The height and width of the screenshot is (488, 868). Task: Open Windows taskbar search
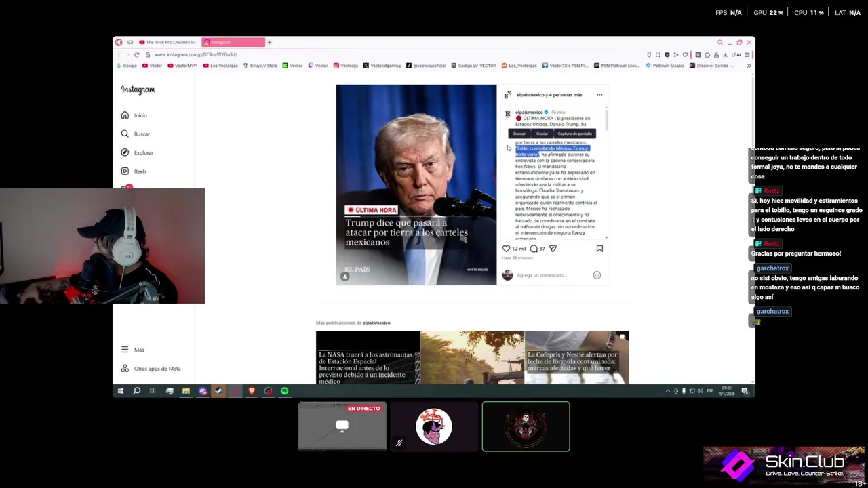[136, 391]
